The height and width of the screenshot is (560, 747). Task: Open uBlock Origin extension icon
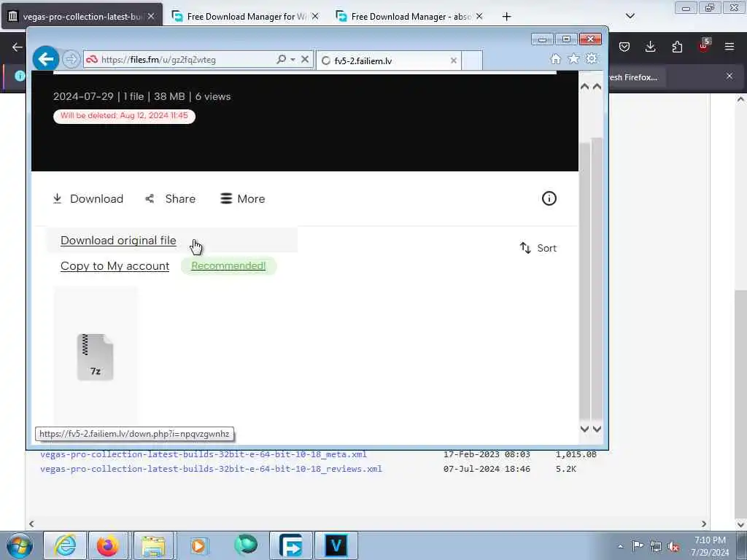(x=704, y=46)
